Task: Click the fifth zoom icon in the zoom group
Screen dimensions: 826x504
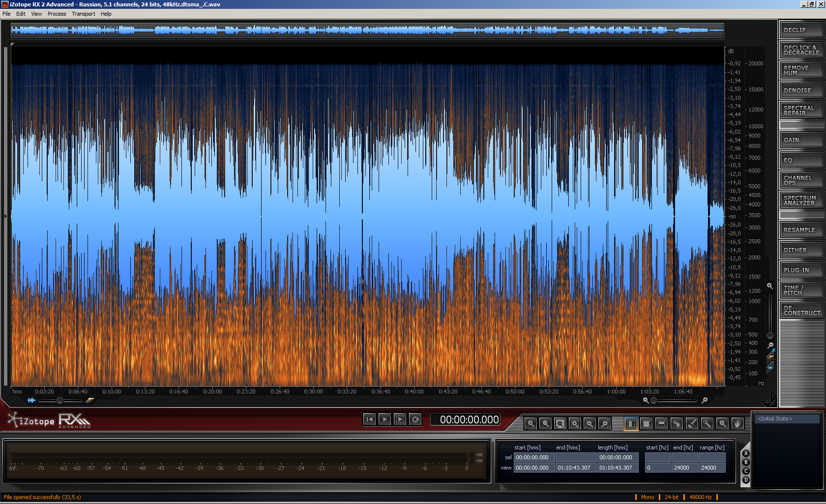Action: [x=590, y=423]
